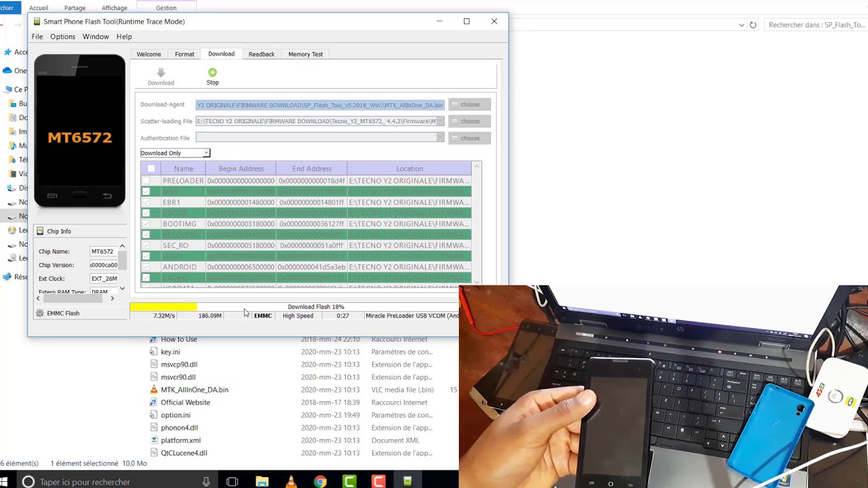Open VLC media player from the taskbar
The image size is (868, 488).
[x=291, y=482]
